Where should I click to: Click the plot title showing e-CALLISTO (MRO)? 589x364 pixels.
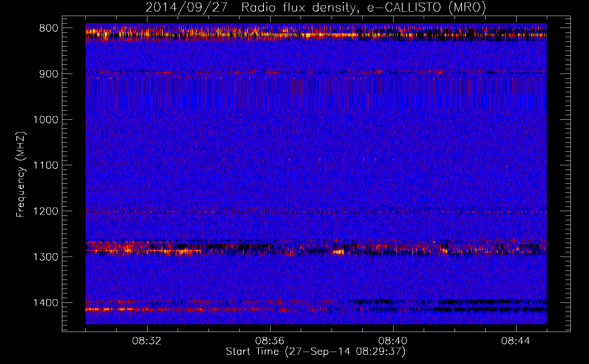click(x=316, y=8)
